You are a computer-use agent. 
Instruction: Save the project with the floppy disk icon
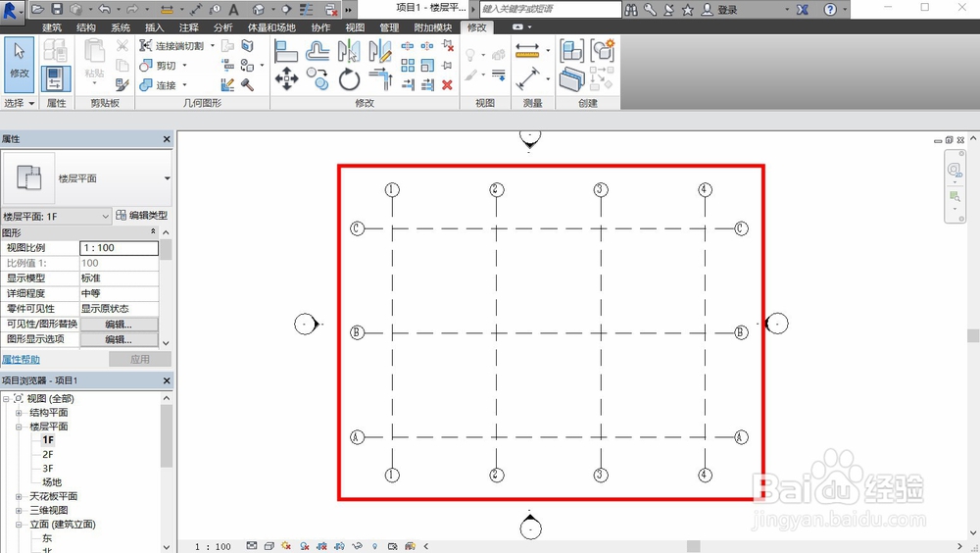57,10
